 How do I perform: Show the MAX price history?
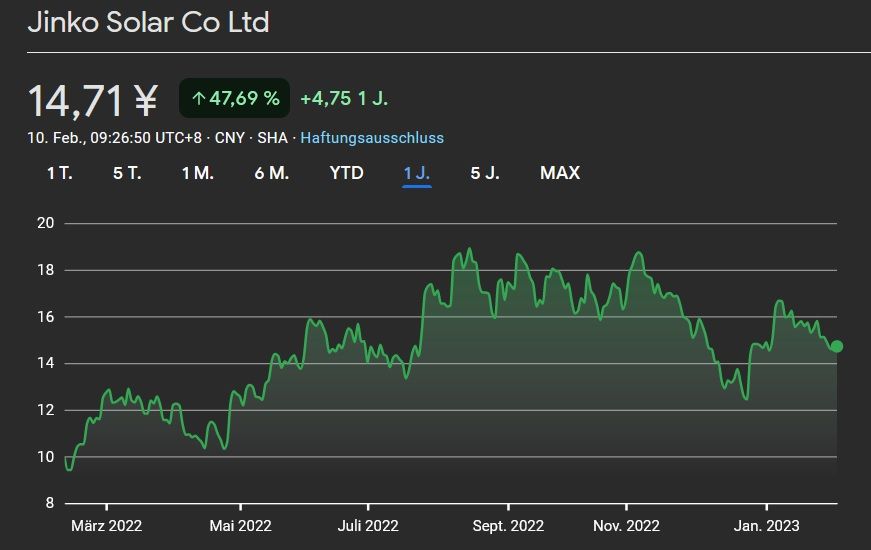(x=559, y=173)
